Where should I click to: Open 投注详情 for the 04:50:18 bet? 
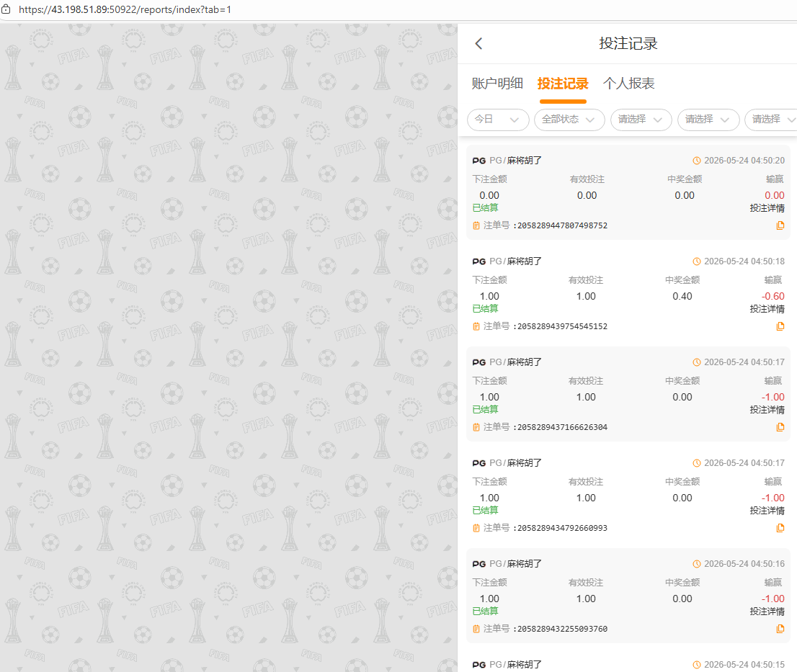(767, 309)
